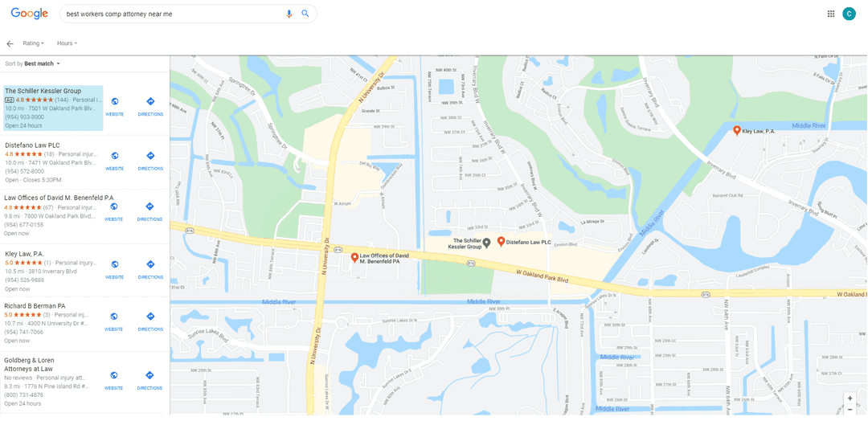The height and width of the screenshot is (425, 868).
Task: Open the Google apps grid icon
Action: click(x=831, y=14)
